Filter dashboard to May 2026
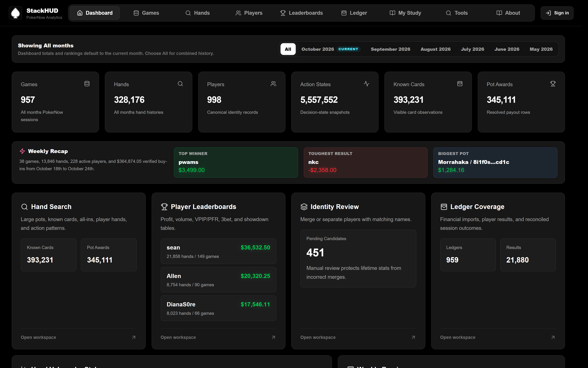 click(541, 49)
